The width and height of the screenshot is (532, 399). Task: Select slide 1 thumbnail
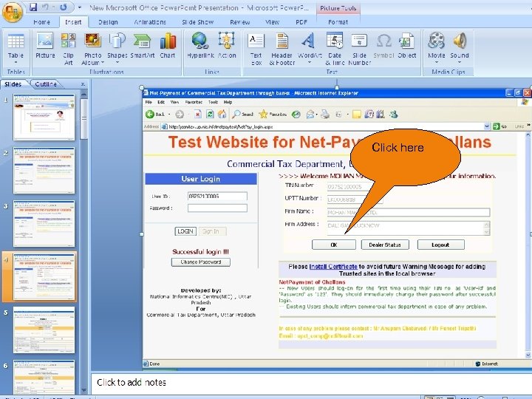44,117
